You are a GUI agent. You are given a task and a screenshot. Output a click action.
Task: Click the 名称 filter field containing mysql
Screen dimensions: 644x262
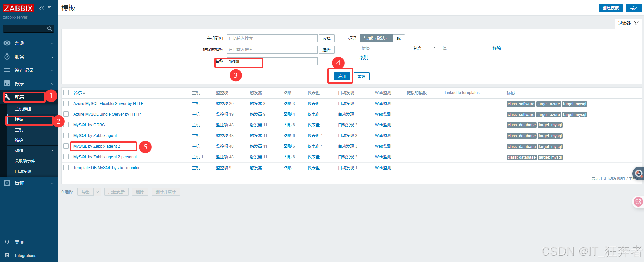pos(272,61)
